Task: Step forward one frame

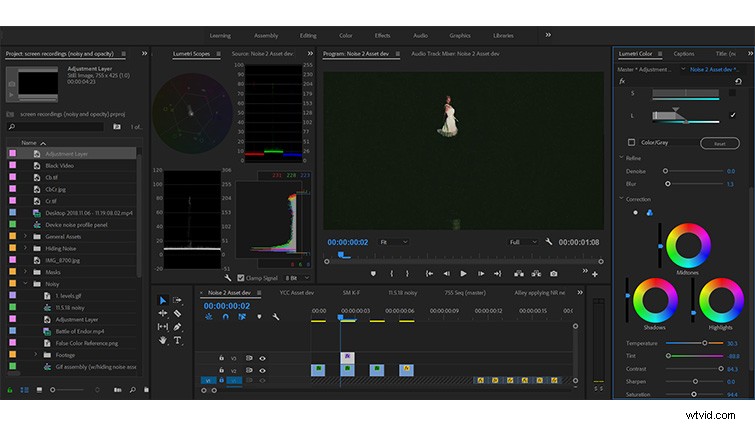Action: point(481,274)
